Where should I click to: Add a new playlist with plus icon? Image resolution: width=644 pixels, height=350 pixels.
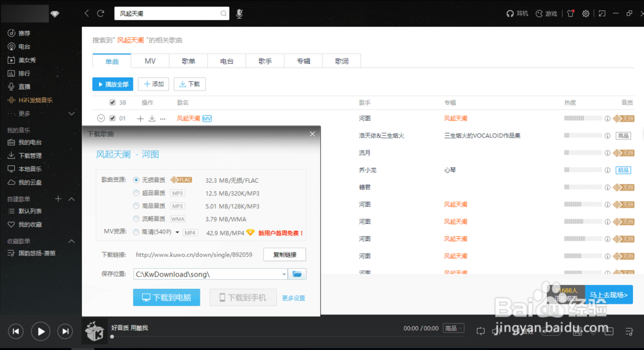click(x=59, y=199)
